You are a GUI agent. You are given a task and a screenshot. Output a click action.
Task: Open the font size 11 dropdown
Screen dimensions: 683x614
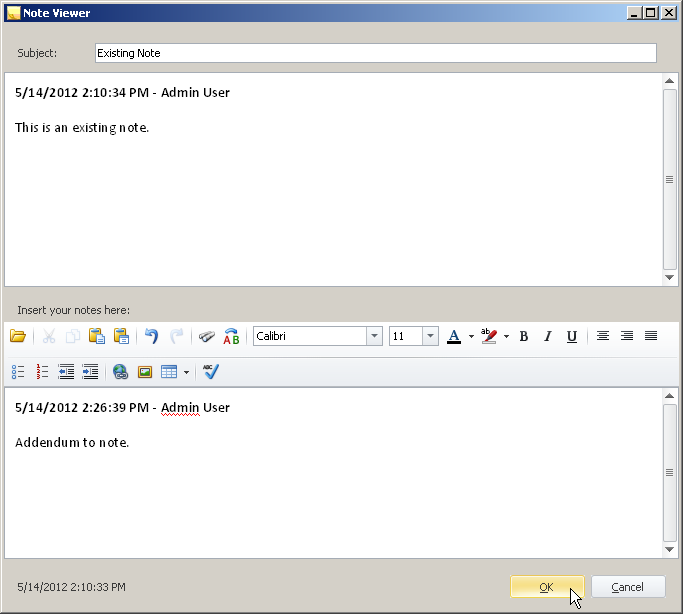tap(430, 337)
